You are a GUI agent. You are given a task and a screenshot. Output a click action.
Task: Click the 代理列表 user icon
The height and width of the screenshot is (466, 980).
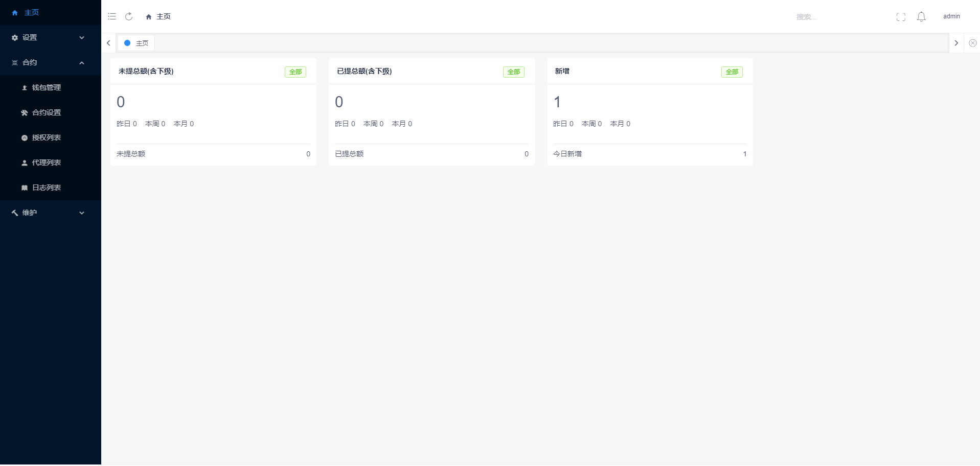(25, 163)
